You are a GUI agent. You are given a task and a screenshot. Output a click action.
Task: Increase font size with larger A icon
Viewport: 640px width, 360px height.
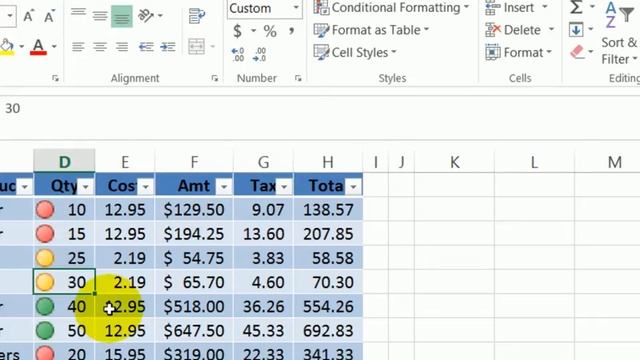[x=28, y=16]
